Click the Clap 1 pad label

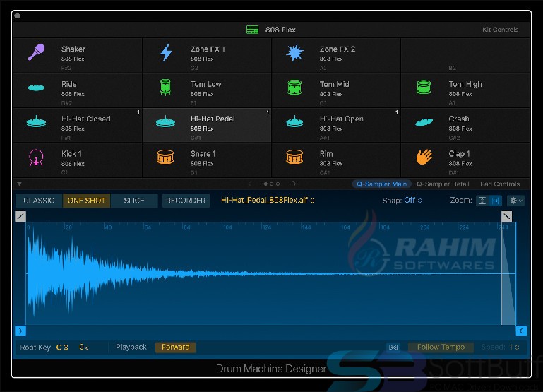coord(459,154)
